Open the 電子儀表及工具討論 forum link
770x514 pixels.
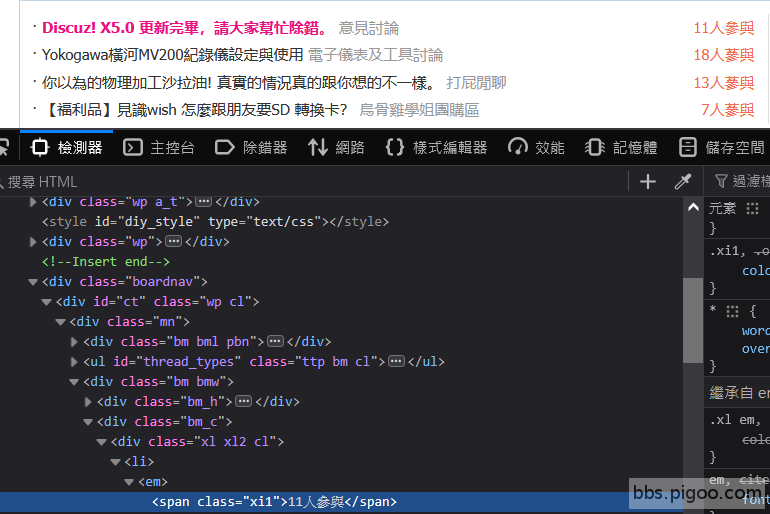pyautogui.click(x=376, y=55)
